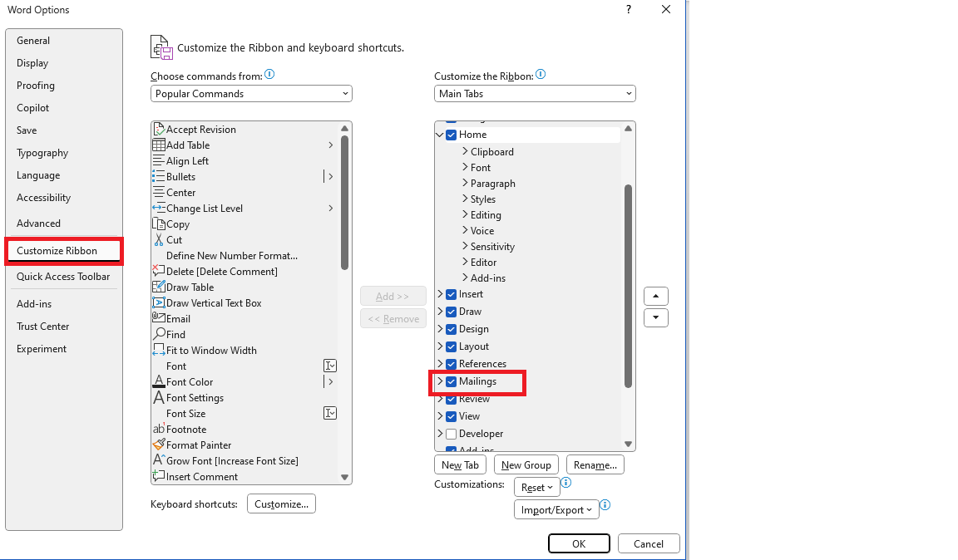The width and height of the screenshot is (958, 560).
Task: Enable the Developer tab checkbox
Action: (x=451, y=433)
